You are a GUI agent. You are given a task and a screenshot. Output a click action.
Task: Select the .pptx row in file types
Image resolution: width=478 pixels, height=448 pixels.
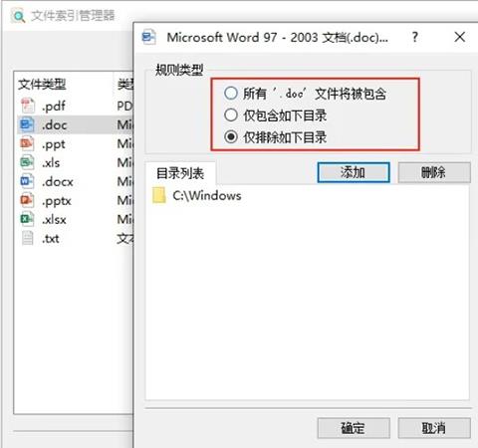pyautogui.click(x=76, y=200)
